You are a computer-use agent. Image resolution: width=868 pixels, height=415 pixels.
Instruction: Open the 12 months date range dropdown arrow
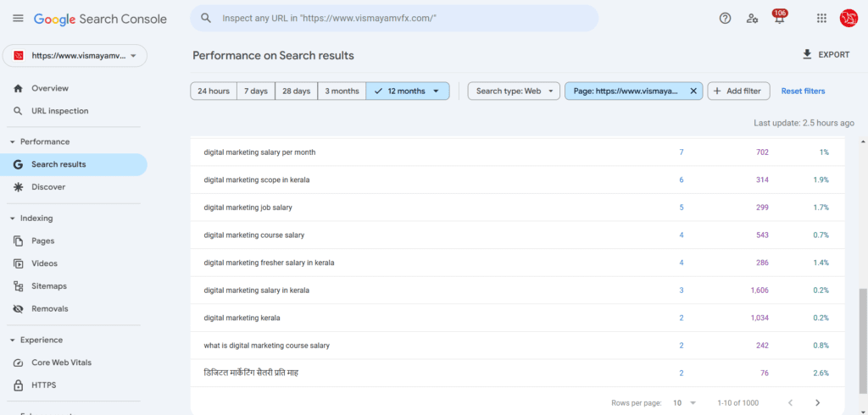[437, 91]
